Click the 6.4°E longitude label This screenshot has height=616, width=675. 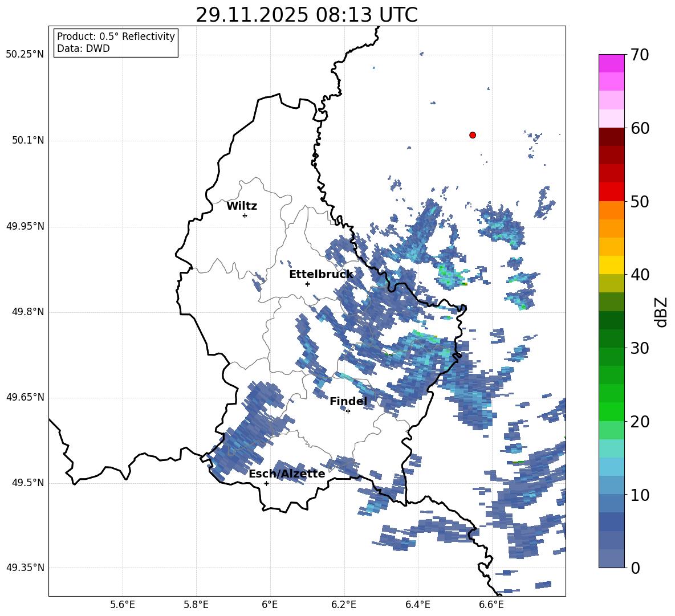pyautogui.click(x=417, y=605)
